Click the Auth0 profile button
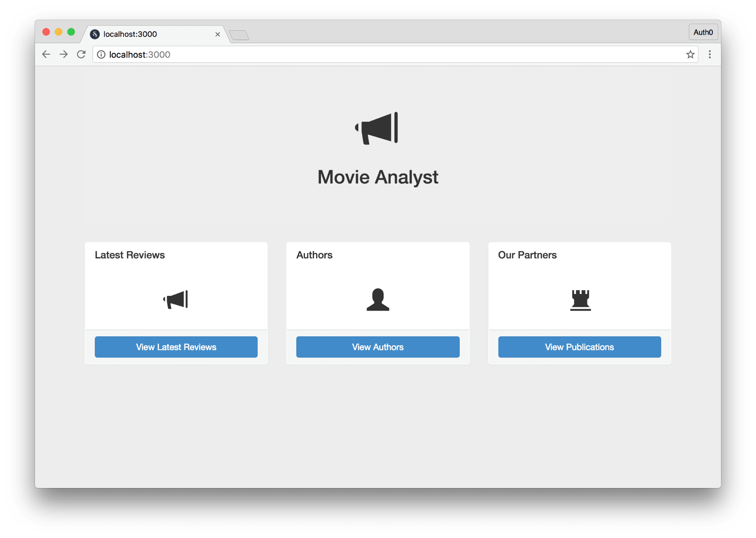Image resolution: width=756 pixels, height=538 pixels. (x=703, y=32)
